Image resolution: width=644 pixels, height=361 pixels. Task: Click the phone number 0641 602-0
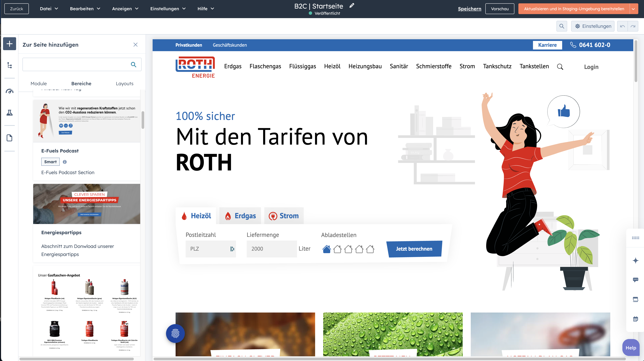pos(595,45)
